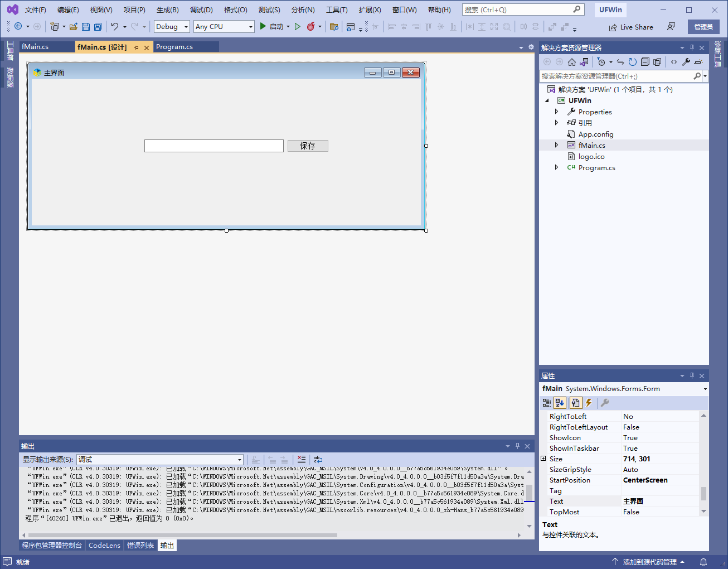Switch to the 错误列表 tab

[140, 545]
